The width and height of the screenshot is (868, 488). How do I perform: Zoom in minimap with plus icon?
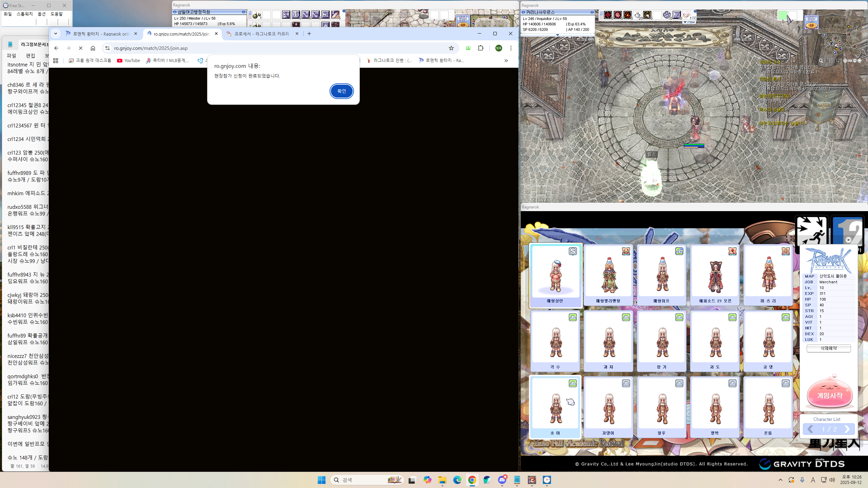tap(845, 61)
